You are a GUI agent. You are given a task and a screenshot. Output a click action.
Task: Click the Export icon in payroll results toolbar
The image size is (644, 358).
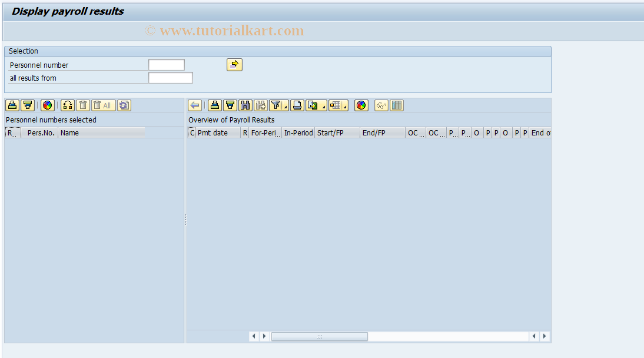(313, 105)
